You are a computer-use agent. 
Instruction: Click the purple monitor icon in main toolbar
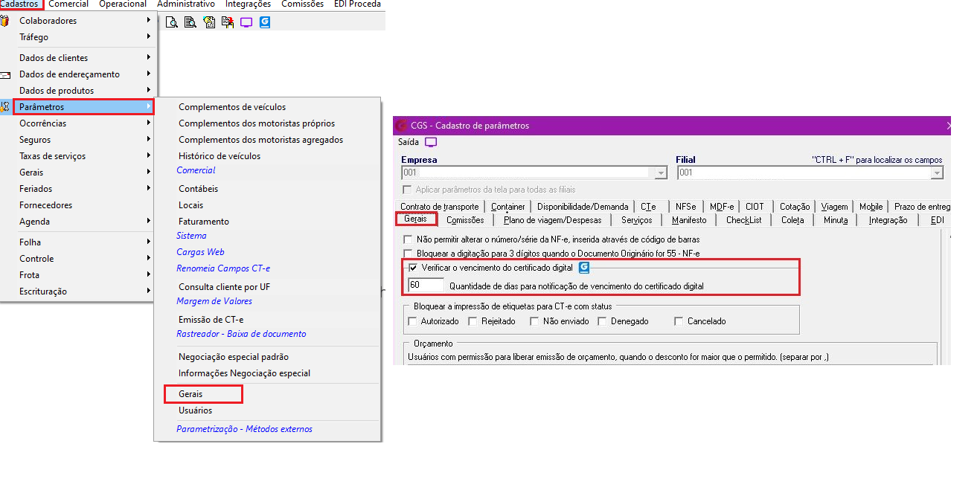coord(246,22)
